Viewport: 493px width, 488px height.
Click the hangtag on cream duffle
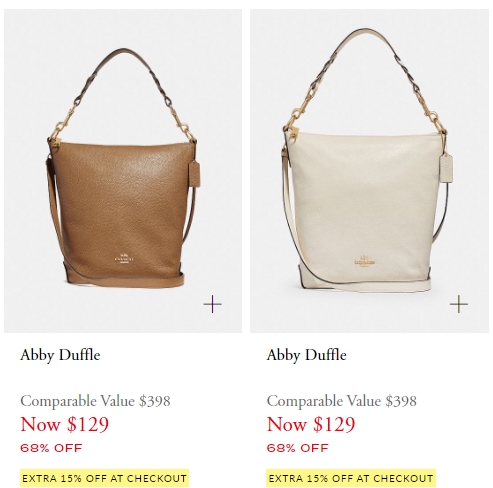point(446,168)
